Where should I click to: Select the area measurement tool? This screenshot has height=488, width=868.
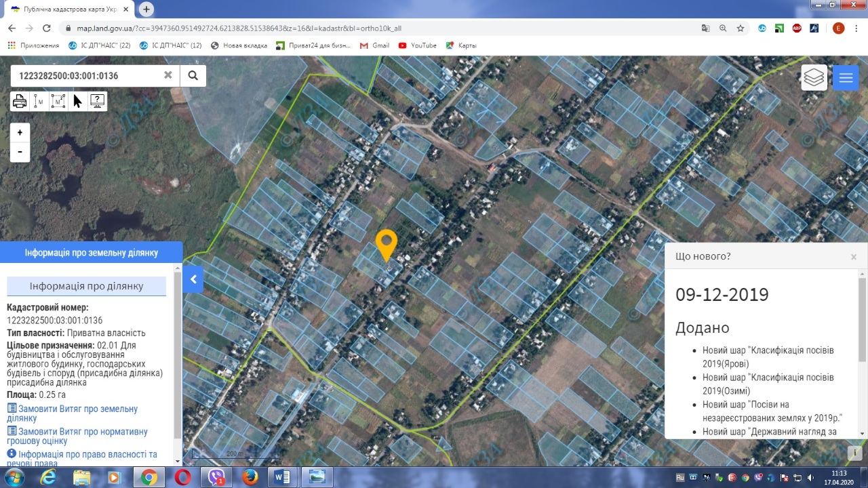tap(58, 102)
